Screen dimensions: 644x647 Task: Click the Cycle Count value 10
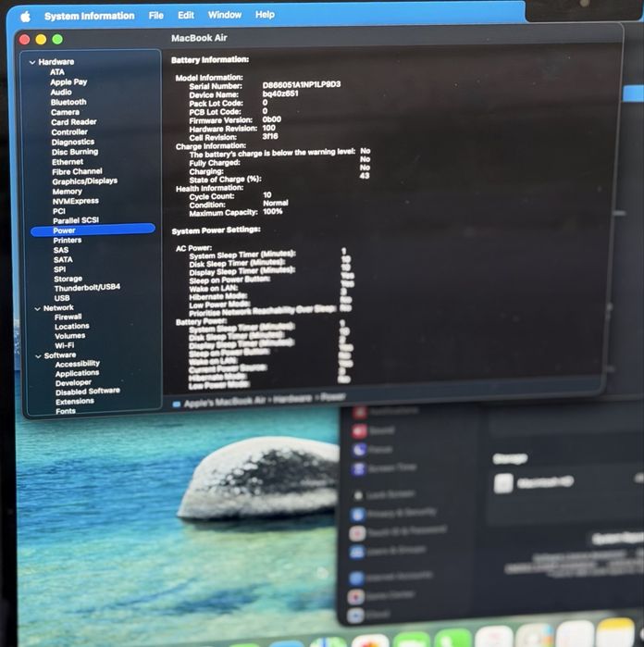pos(267,194)
